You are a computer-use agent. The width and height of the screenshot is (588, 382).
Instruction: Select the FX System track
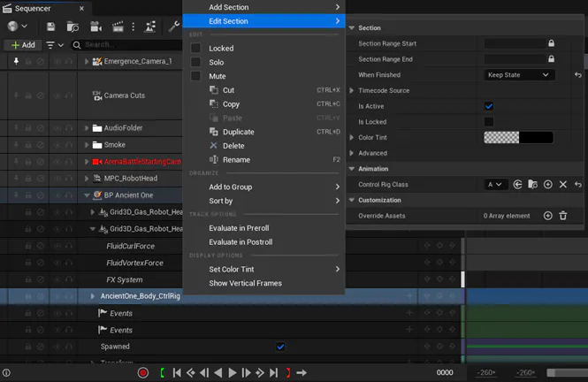pos(125,279)
